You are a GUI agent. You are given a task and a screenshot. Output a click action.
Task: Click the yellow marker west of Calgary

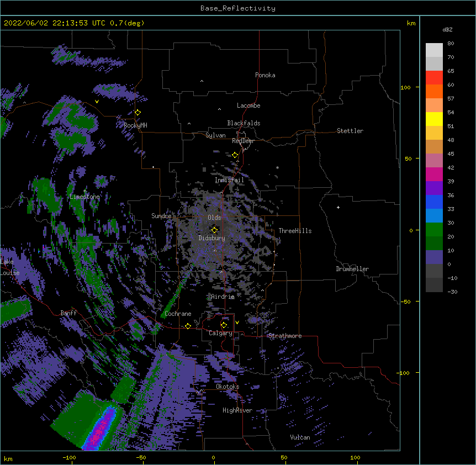(x=188, y=326)
